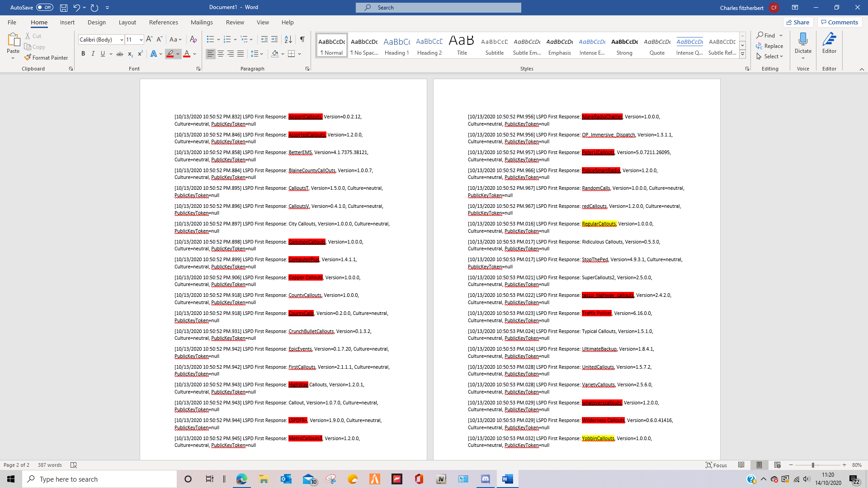The height and width of the screenshot is (488, 868).
Task: Click the Show/Hide paragraph marks icon
Action: (302, 39)
